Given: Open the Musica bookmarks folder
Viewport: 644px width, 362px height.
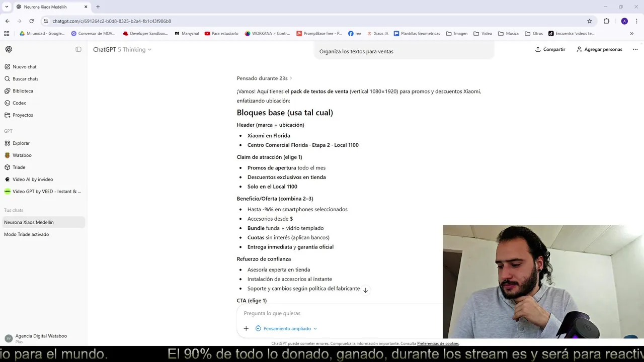Looking at the screenshot, I should tap(508, 34).
